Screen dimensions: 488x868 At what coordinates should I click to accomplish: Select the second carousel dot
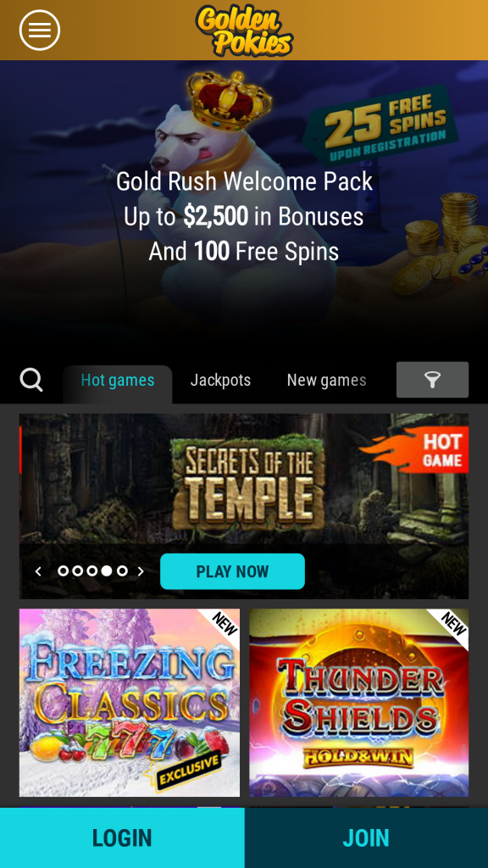pyautogui.click(x=78, y=570)
